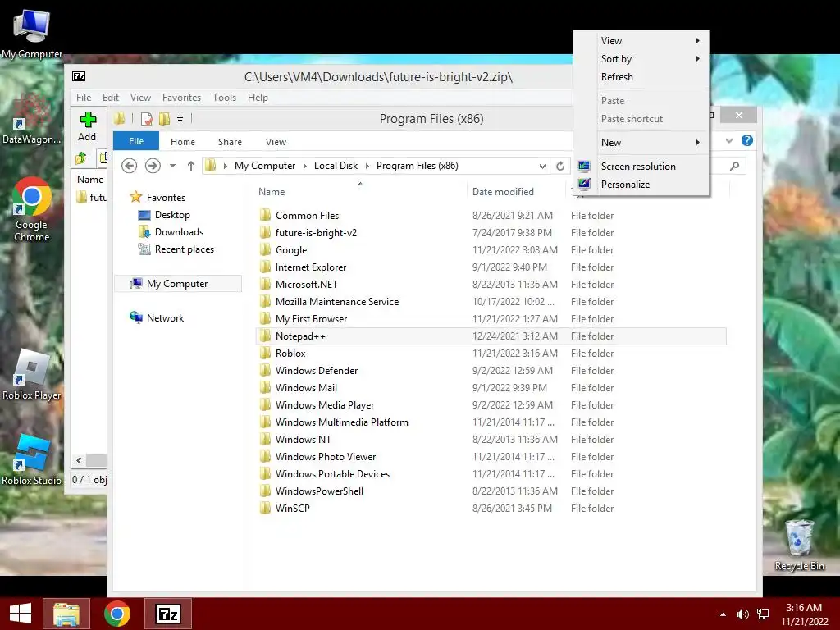Open File Explorer from the taskbar
Screen dimensions: 840x630
(x=66, y=614)
